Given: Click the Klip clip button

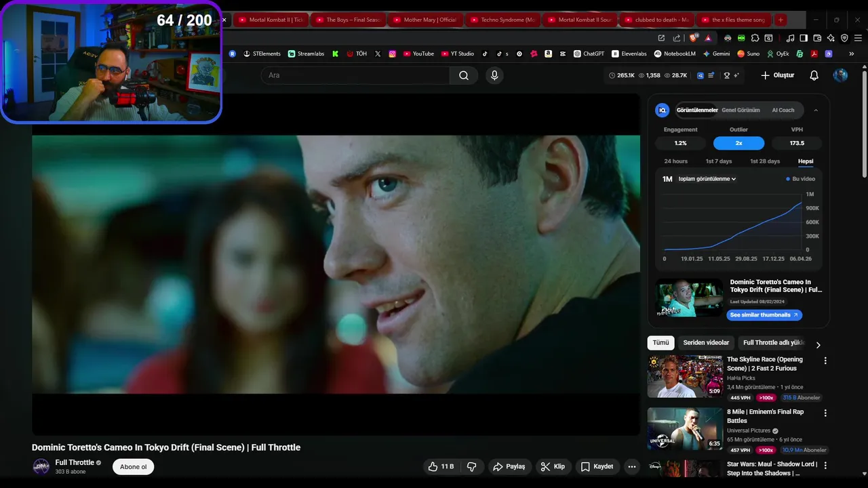Looking at the screenshot, I should pyautogui.click(x=553, y=466).
